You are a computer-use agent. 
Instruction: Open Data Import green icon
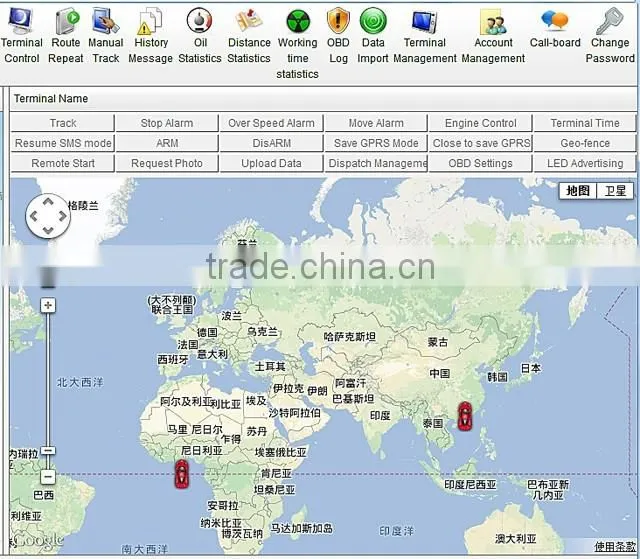pyautogui.click(x=373, y=21)
